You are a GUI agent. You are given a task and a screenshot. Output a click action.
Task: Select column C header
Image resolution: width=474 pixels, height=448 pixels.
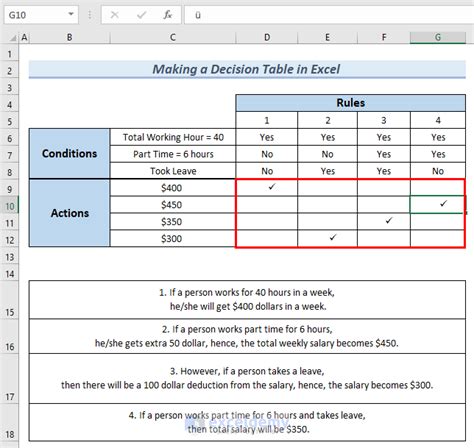point(173,38)
